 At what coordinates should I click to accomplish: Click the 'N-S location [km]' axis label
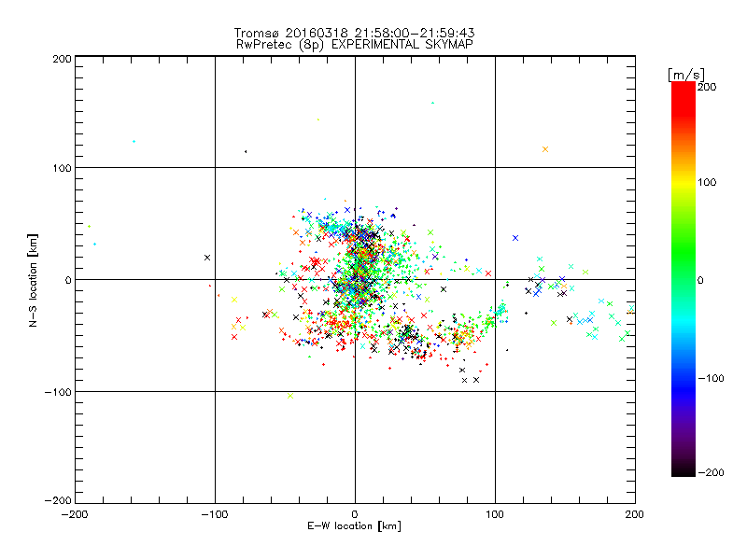33,281
